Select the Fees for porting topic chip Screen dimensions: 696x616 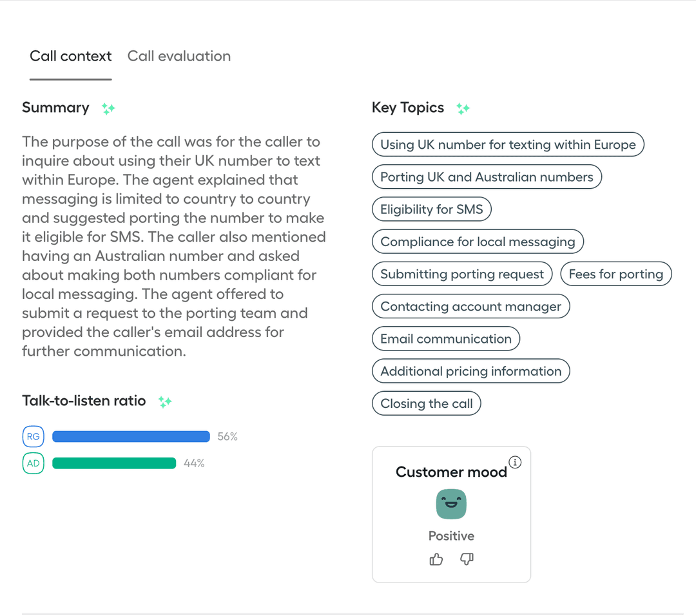tap(615, 273)
